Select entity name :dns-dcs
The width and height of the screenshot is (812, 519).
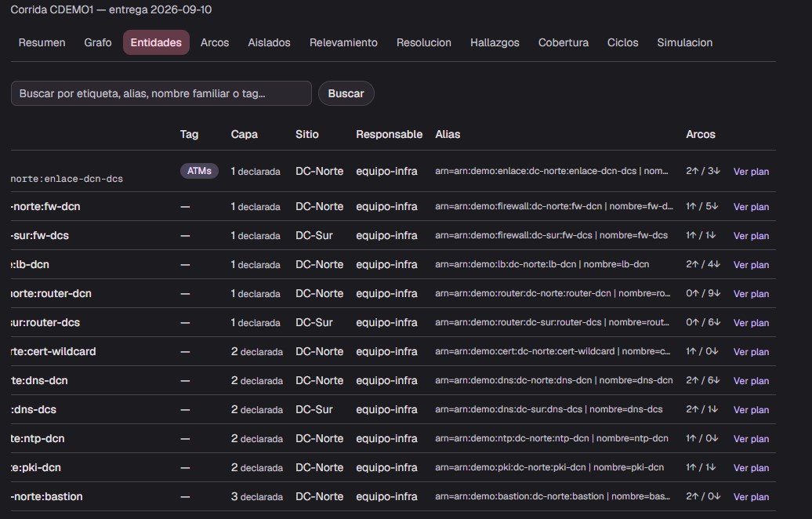pyautogui.click(x=34, y=409)
